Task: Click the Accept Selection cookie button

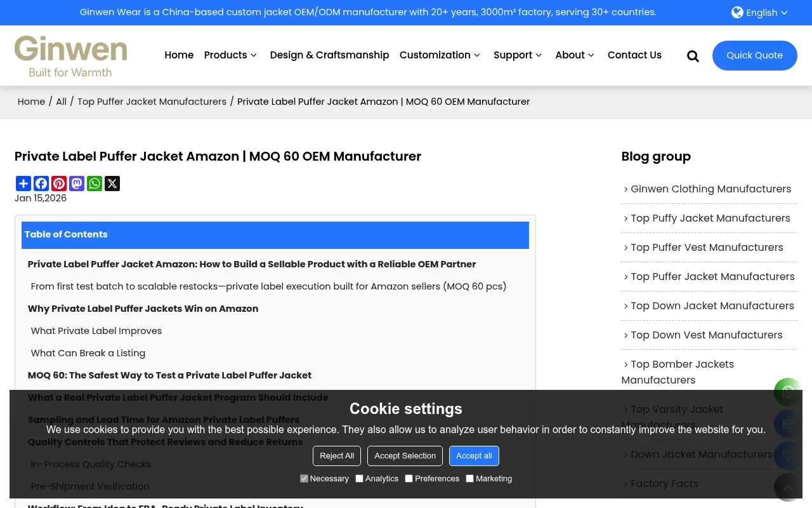Action: pos(405,456)
